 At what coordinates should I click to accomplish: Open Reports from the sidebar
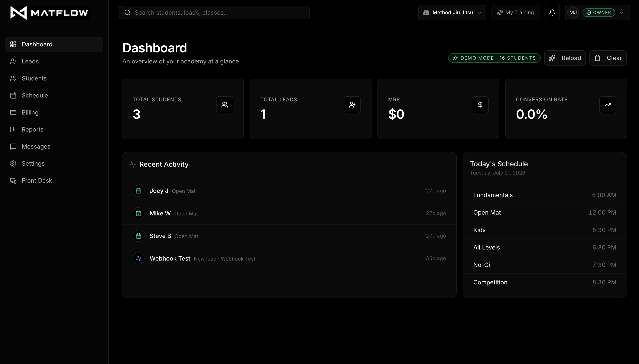tap(54, 129)
